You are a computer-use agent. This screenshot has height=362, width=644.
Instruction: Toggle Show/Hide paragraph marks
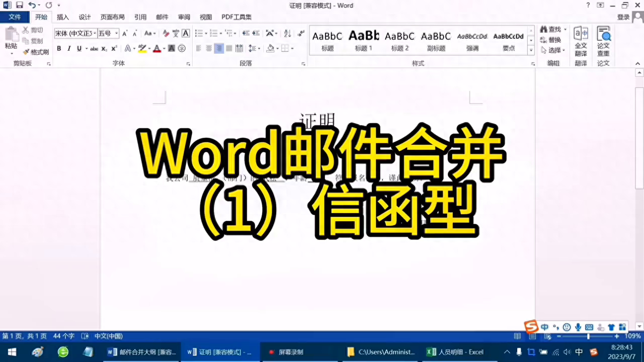pyautogui.click(x=301, y=33)
